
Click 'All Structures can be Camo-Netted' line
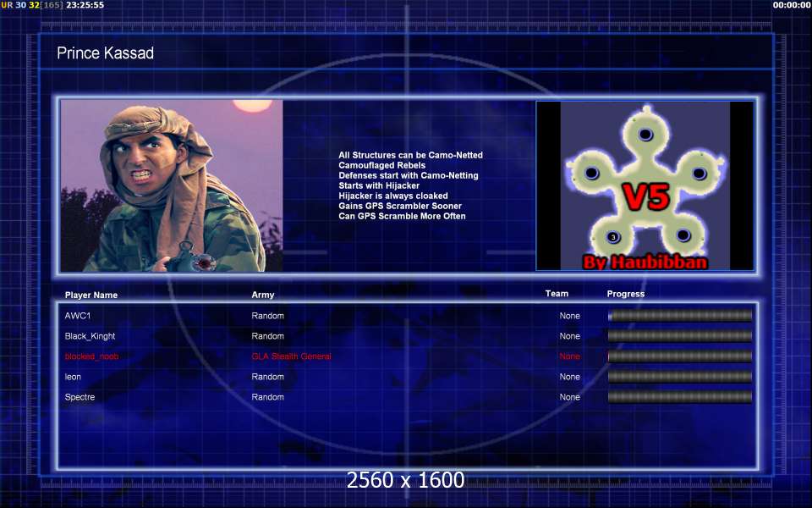[411, 155]
